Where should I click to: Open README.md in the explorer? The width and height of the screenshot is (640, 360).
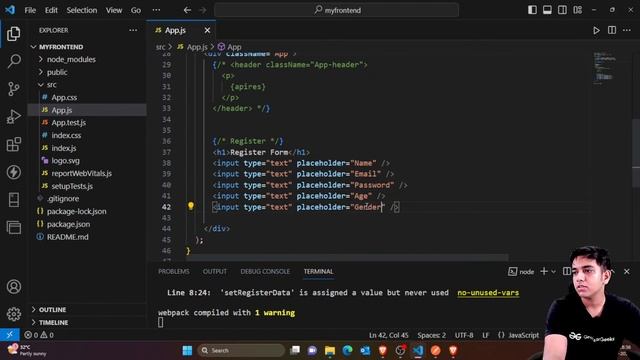pos(67,237)
